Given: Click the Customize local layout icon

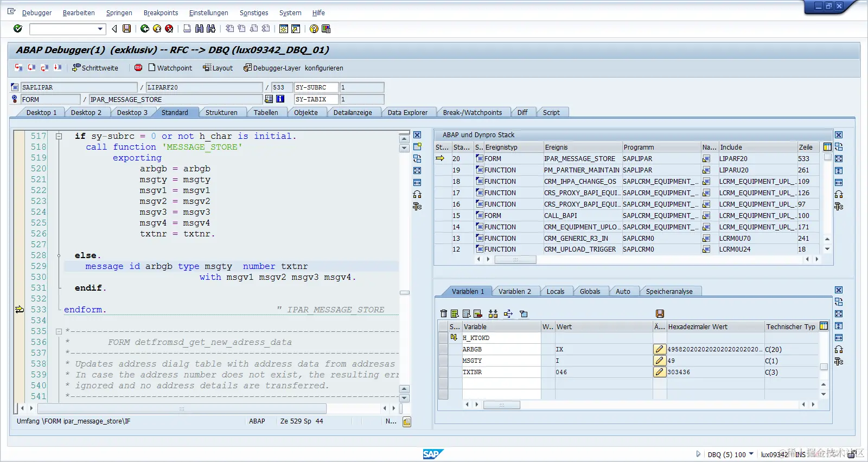Looking at the screenshot, I should coord(326,29).
